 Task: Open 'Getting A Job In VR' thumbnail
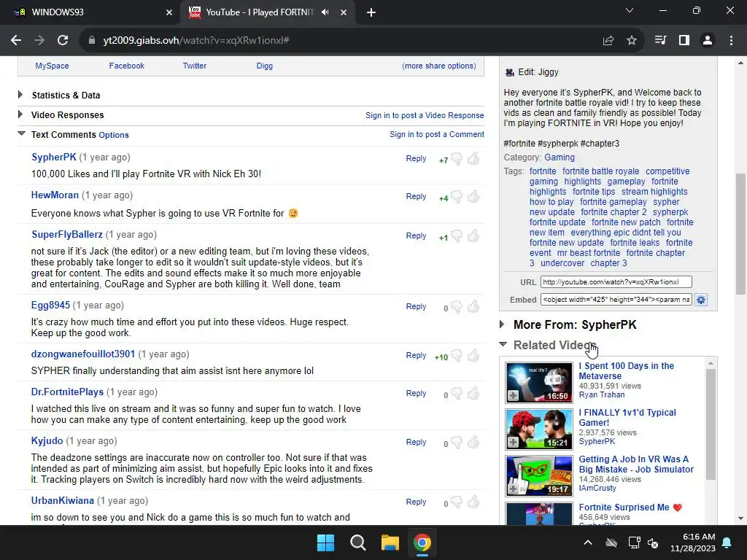click(x=539, y=475)
